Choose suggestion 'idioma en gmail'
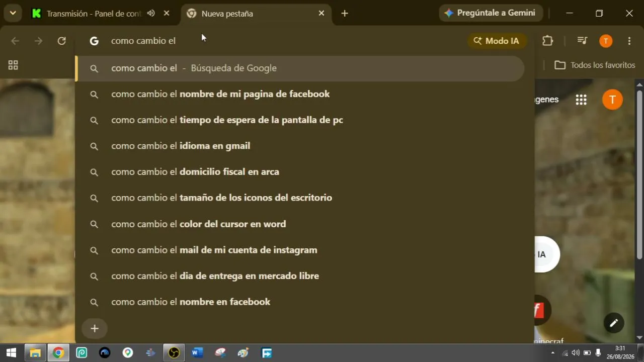This screenshot has height=362, width=644. (x=300, y=146)
